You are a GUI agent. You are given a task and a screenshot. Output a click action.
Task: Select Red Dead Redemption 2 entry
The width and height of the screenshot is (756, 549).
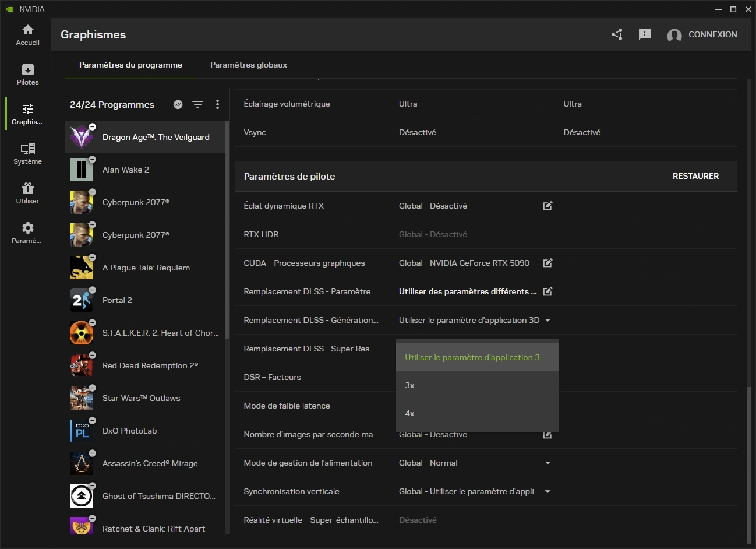tap(145, 365)
